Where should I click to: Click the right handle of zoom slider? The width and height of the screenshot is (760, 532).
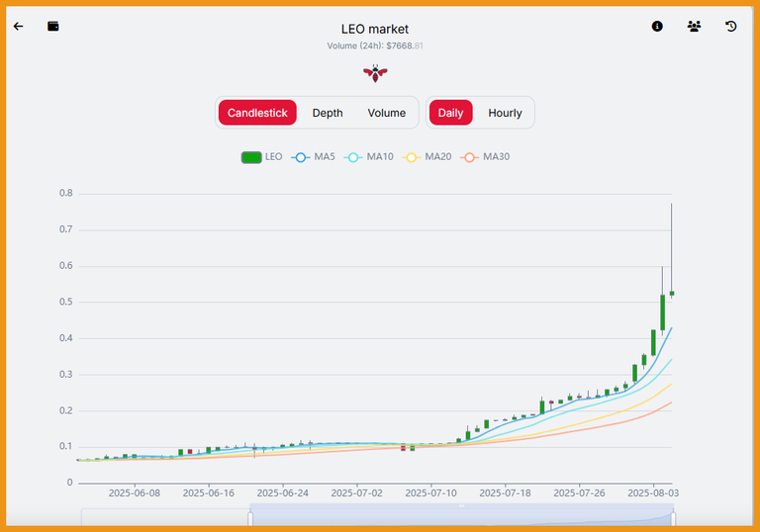point(673,518)
